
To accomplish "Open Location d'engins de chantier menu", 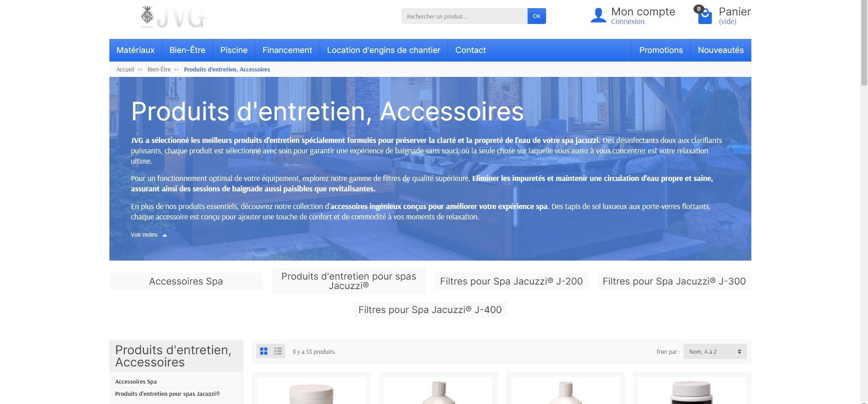I will pos(383,50).
